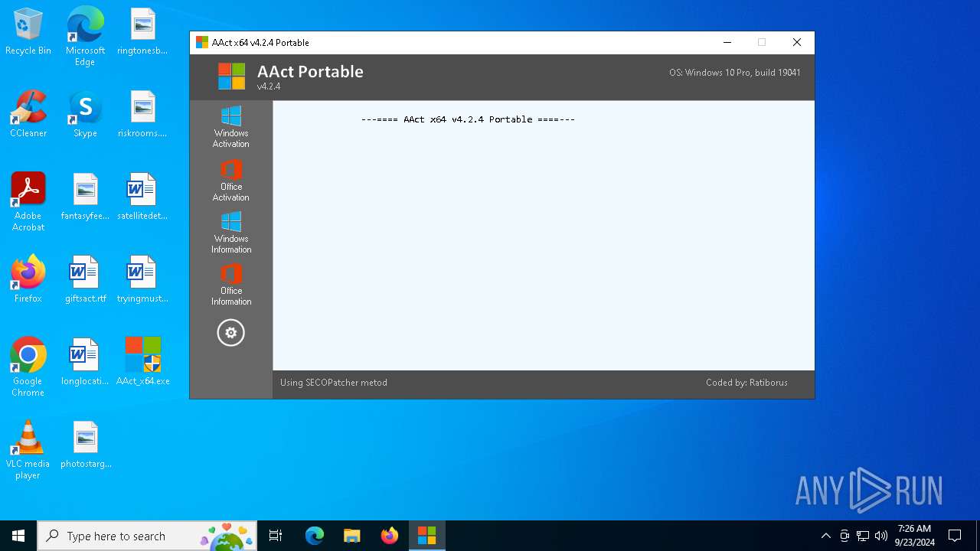
Task: Click the 'Coded by: Ratiborus' text
Action: click(x=746, y=383)
